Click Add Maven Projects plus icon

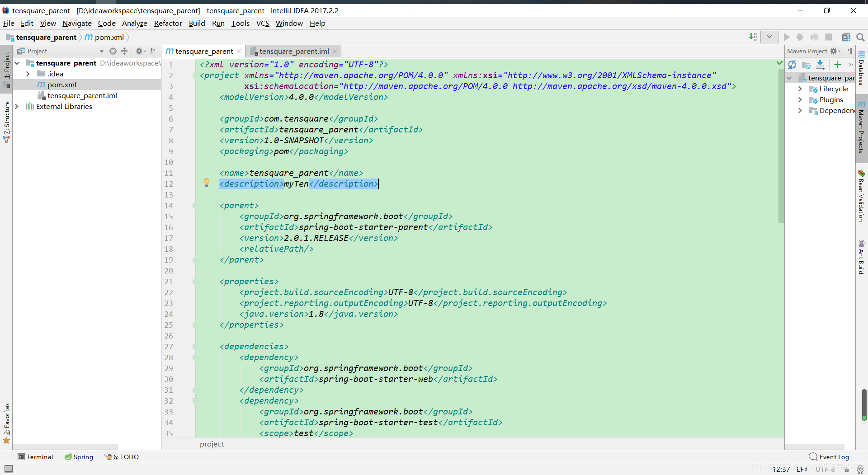pyautogui.click(x=838, y=65)
